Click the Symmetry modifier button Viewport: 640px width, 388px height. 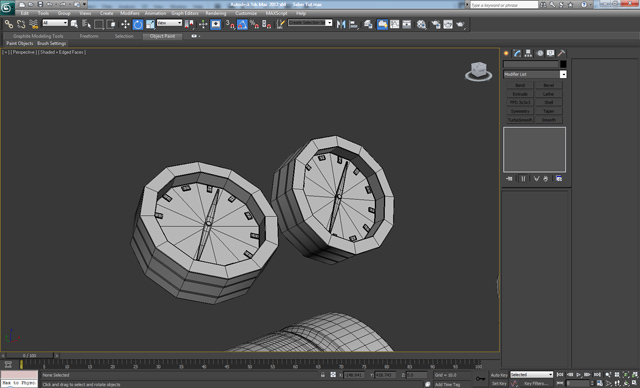(x=520, y=111)
